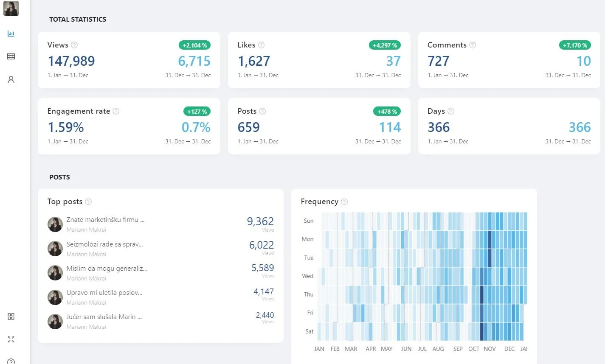Image resolution: width=605 pixels, height=364 pixels.
Task: Click the 2,440 views count in Top posts
Action: (265, 315)
